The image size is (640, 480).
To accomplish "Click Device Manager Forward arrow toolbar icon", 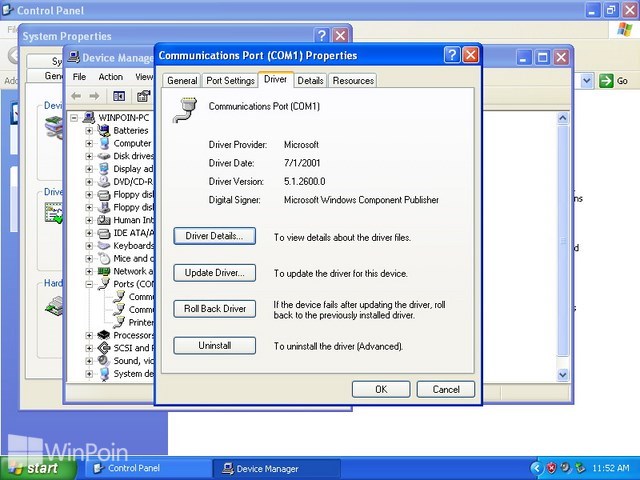I will 94,96.
